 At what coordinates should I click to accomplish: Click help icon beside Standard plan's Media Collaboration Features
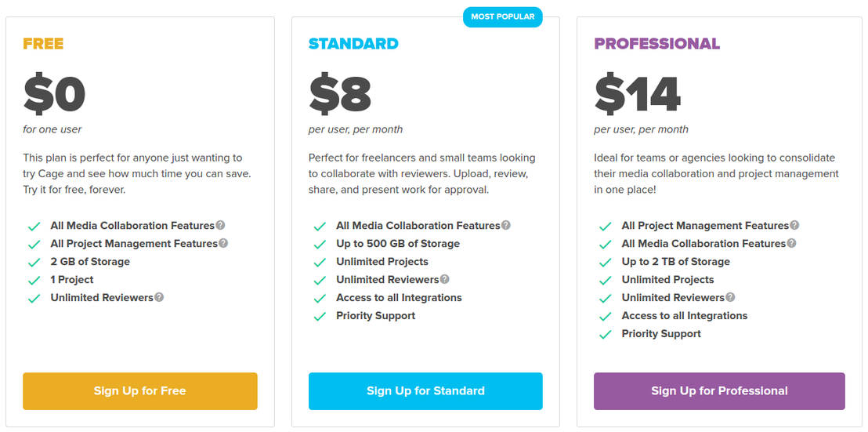[x=506, y=226]
